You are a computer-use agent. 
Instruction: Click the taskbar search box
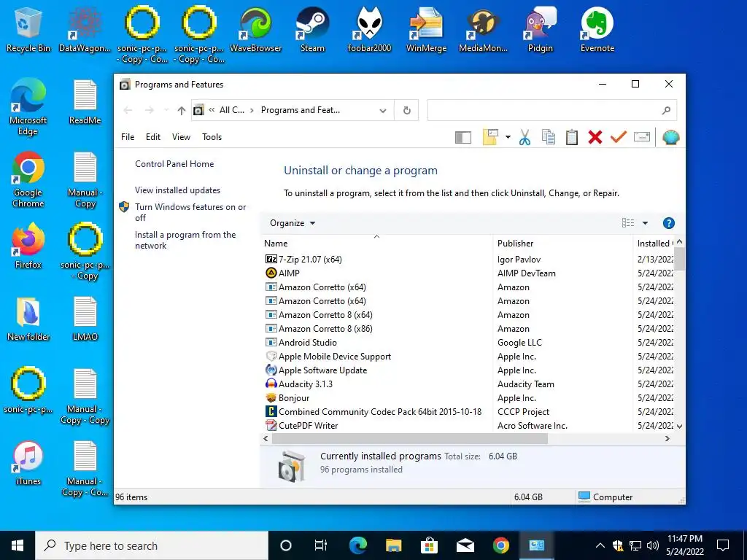[152, 545]
